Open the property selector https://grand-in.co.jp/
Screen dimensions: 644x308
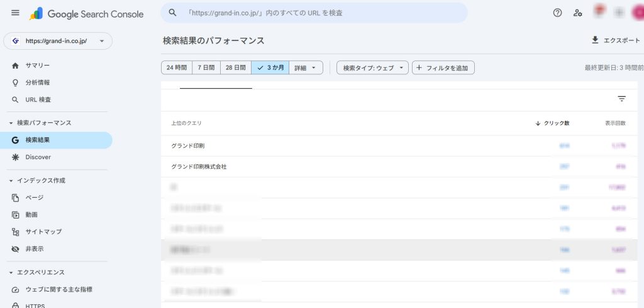(57, 41)
